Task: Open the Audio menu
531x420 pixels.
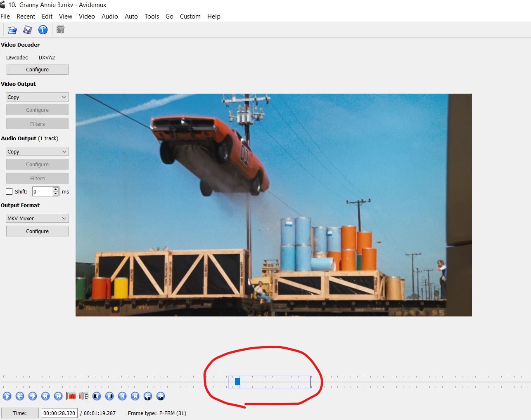Action: point(110,17)
